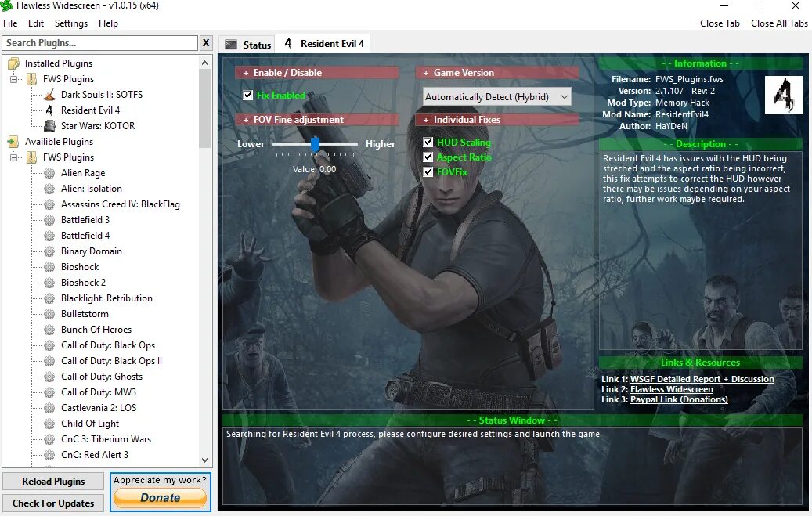Click the gear icon beside Bioshock
Viewport: 812px width, 516px height.
(x=49, y=267)
